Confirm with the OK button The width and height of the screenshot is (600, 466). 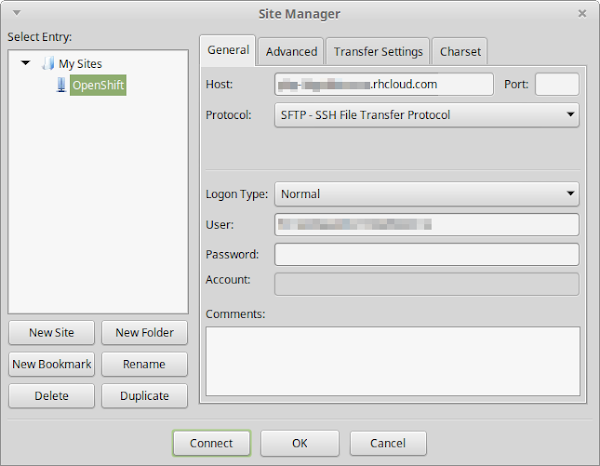pos(300,443)
